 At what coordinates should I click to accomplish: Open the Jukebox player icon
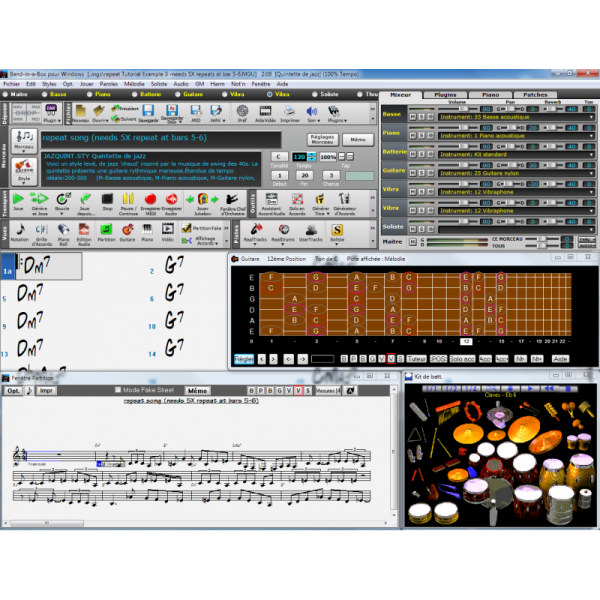point(202,199)
